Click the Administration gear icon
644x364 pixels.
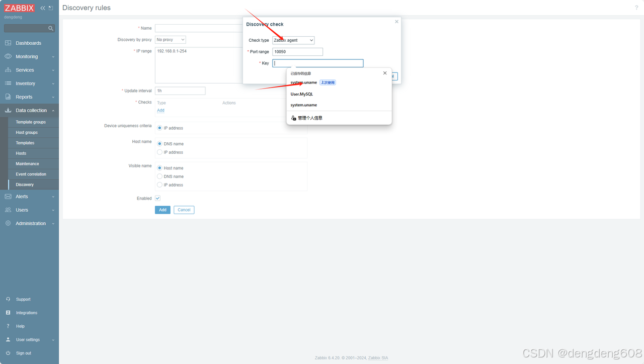[x=8, y=223]
